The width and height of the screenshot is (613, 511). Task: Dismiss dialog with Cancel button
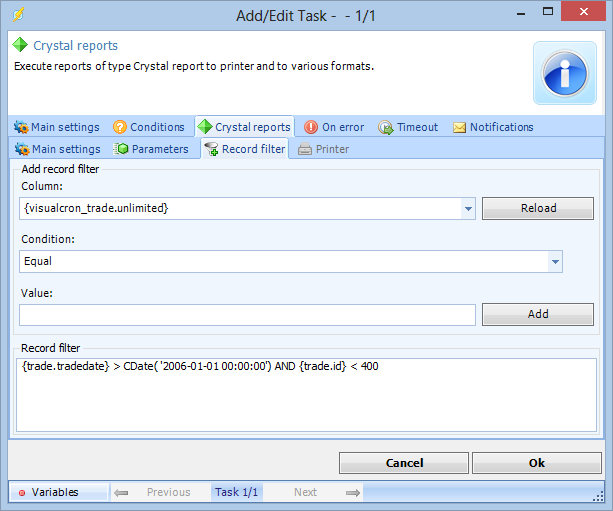click(404, 463)
